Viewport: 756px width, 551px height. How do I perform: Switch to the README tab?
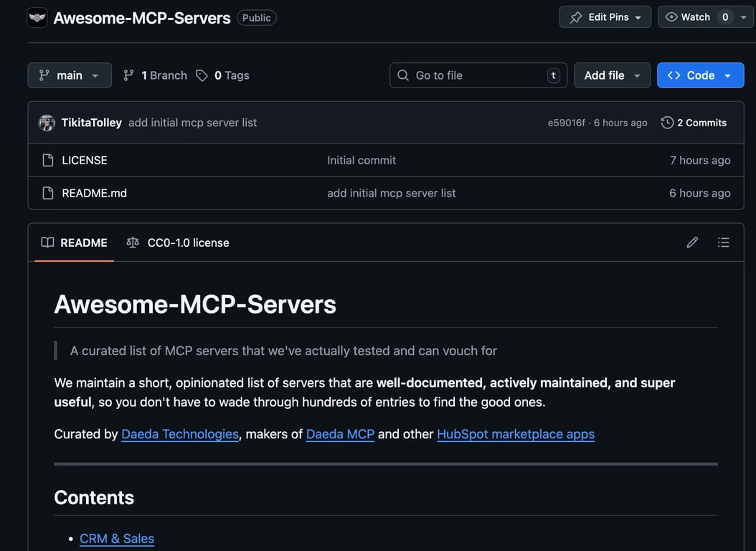pyautogui.click(x=84, y=242)
